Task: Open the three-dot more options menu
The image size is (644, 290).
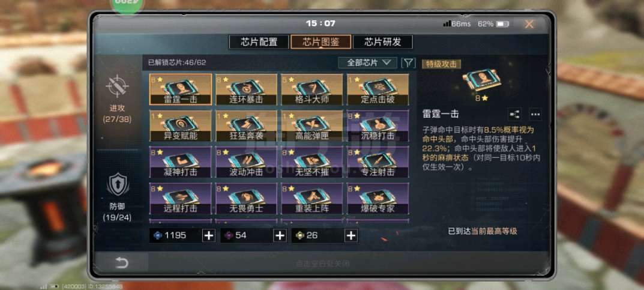Action: tap(535, 114)
